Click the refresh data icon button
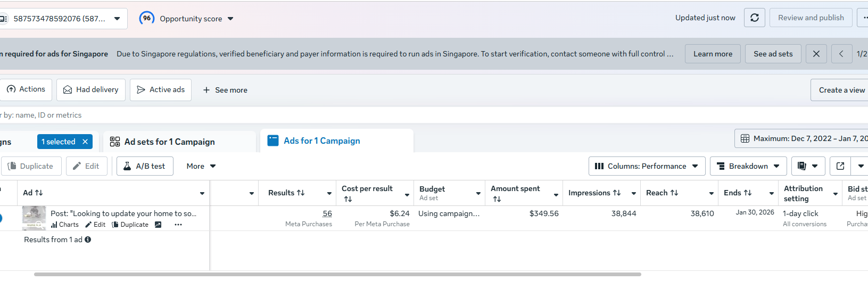This screenshot has height=289, width=868. tap(754, 18)
